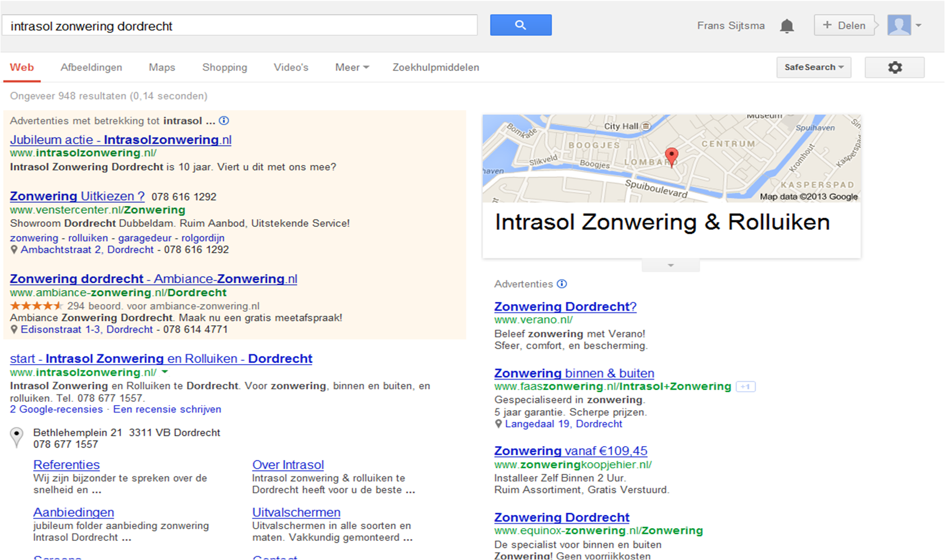945x560 pixels.
Task: Expand the Intrasol knowledge panel down arrow
Action: tap(671, 265)
